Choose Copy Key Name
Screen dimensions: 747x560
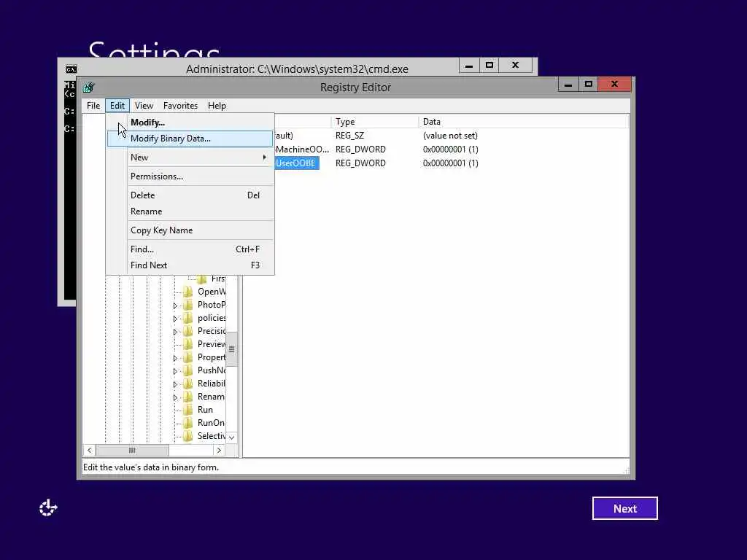pyautogui.click(x=190, y=230)
